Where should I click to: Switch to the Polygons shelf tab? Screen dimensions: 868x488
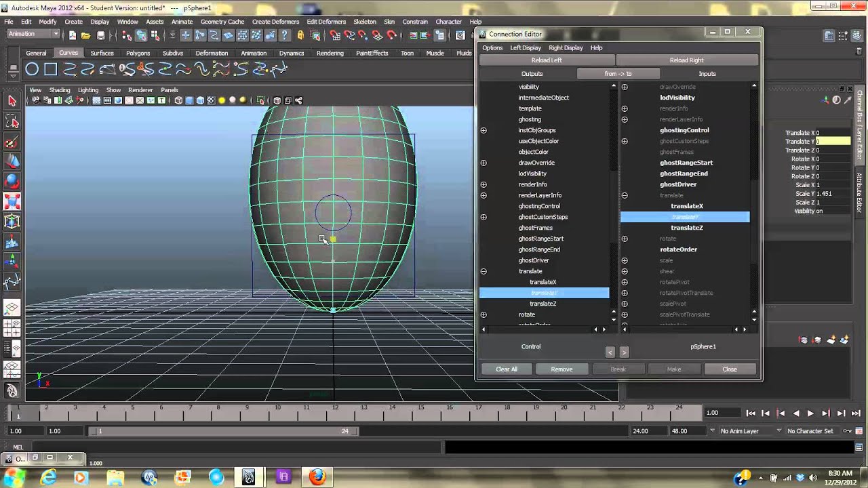(x=138, y=53)
